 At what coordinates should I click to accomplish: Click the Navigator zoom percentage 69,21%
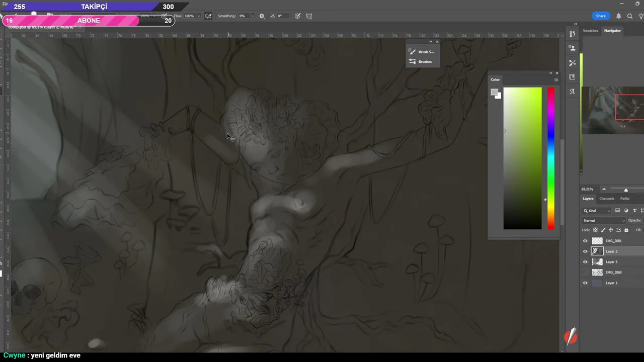pos(587,190)
